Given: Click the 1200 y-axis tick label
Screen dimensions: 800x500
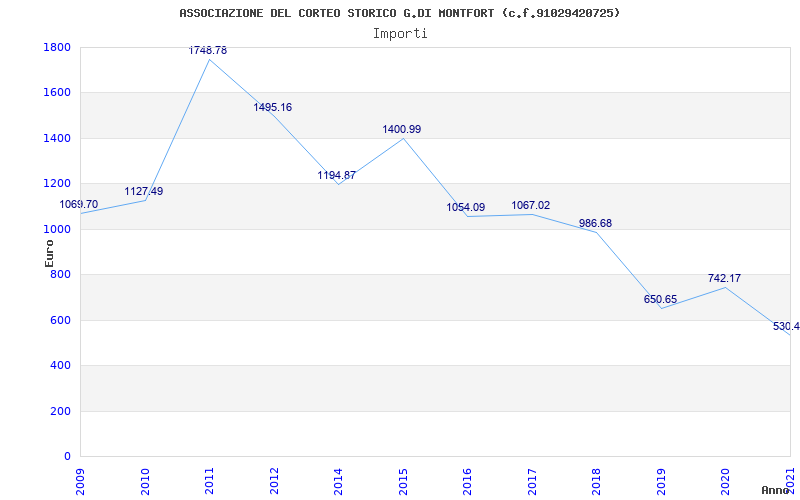Looking at the screenshot, I should tap(57, 184).
